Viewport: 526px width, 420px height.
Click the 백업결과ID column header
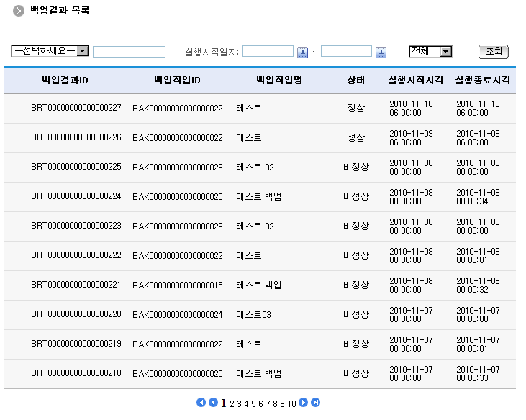click(x=65, y=80)
